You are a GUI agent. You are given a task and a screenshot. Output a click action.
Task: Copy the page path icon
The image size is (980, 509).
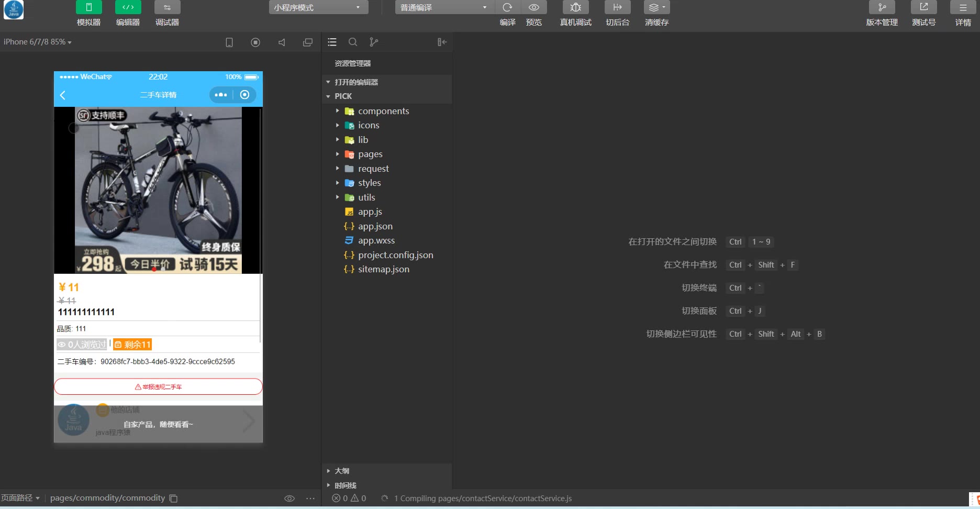[x=174, y=499]
